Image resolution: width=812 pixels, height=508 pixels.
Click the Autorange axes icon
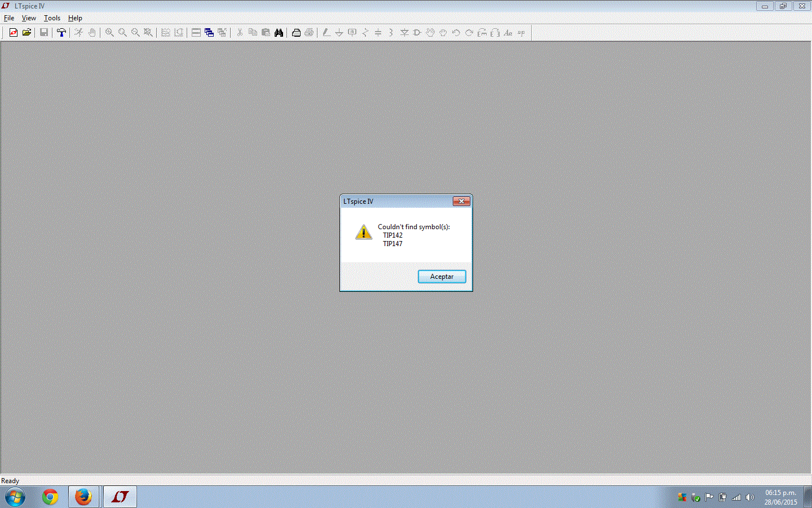(179, 33)
